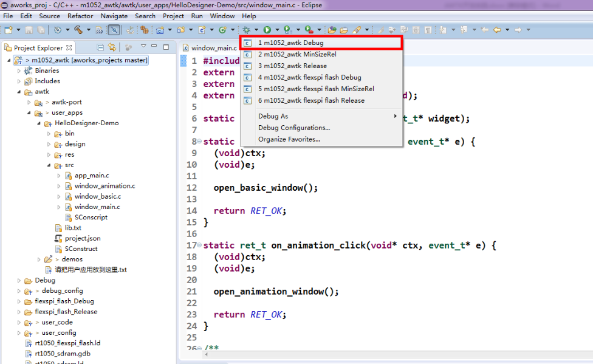Click the back navigation yellow arrow

[x=497, y=29]
